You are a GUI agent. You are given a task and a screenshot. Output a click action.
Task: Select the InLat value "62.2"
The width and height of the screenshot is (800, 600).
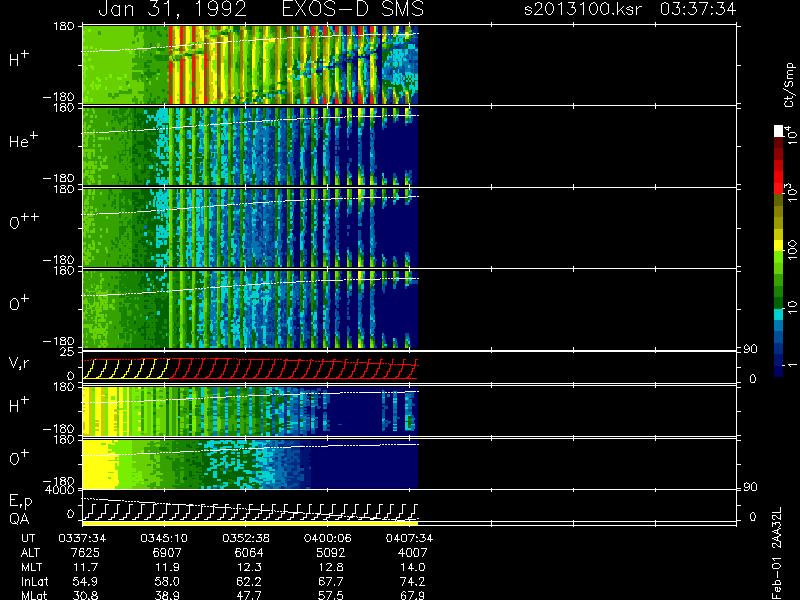tap(249, 581)
